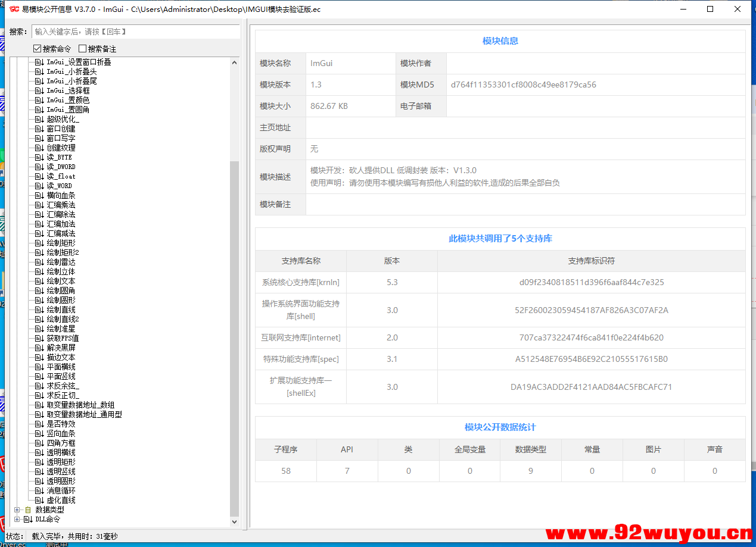
Task: Click the 绘制雷达 command icon
Action: click(37, 261)
